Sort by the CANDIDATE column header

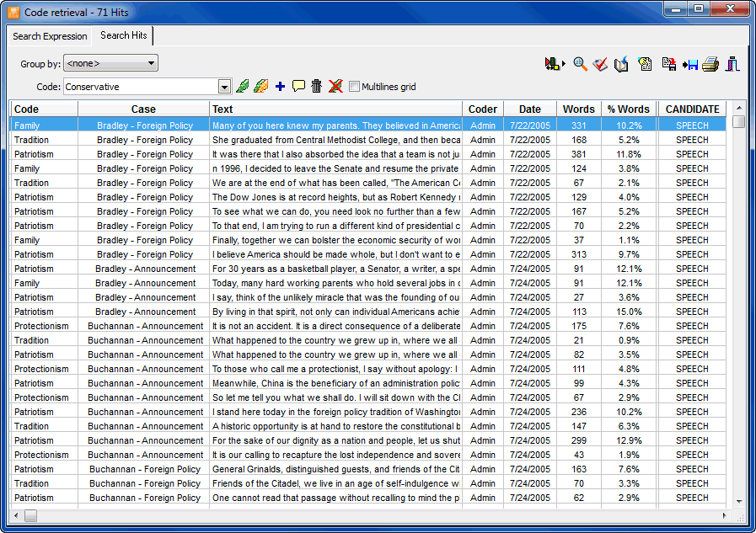click(x=692, y=109)
